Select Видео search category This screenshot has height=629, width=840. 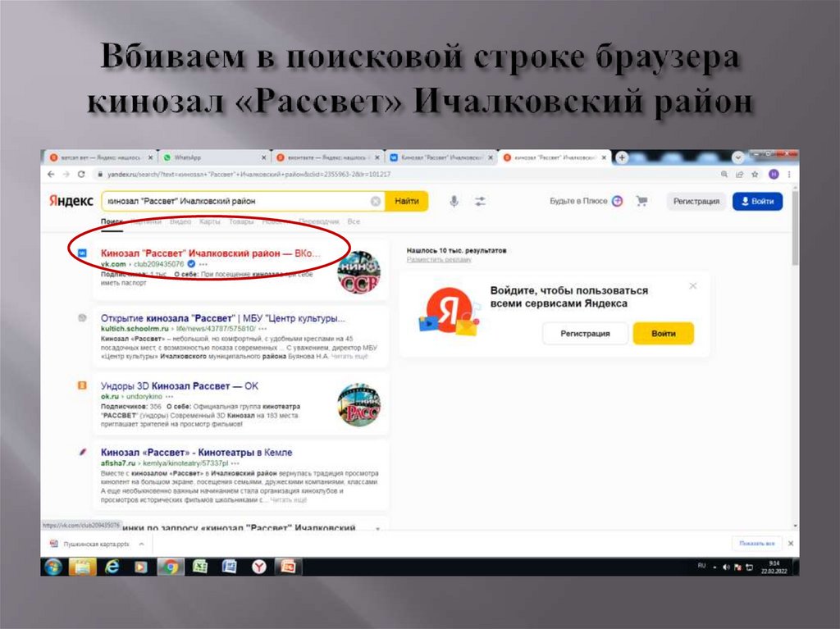pos(180,221)
